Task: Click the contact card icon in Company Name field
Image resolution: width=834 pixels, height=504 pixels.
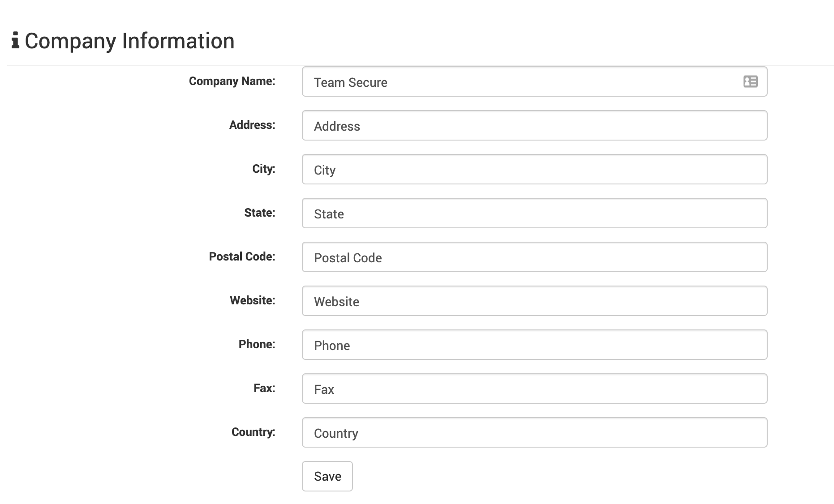Action: point(750,81)
